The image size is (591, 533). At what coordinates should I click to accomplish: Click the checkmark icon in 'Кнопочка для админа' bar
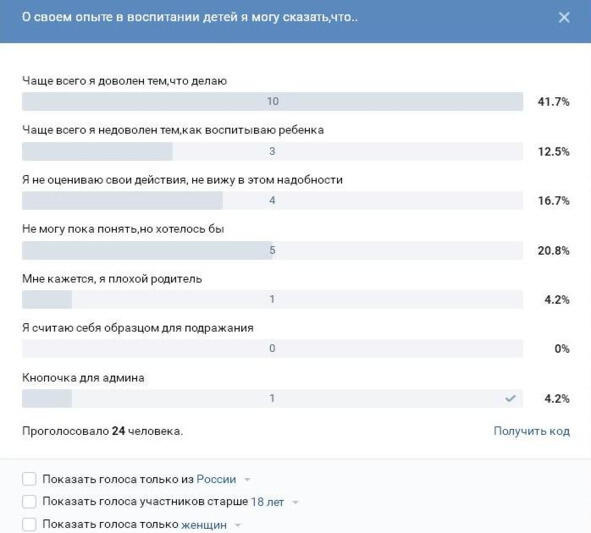click(510, 398)
